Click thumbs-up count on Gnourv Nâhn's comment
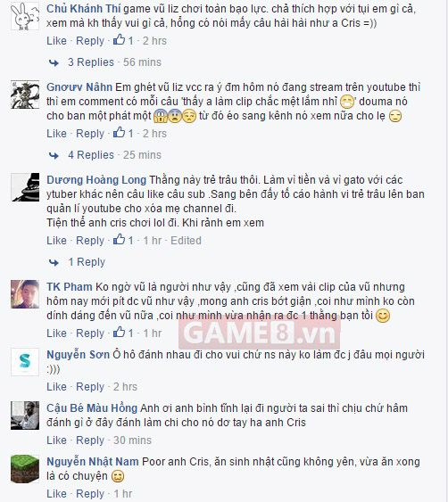The width and height of the screenshot is (448, 502). [130, 133]
